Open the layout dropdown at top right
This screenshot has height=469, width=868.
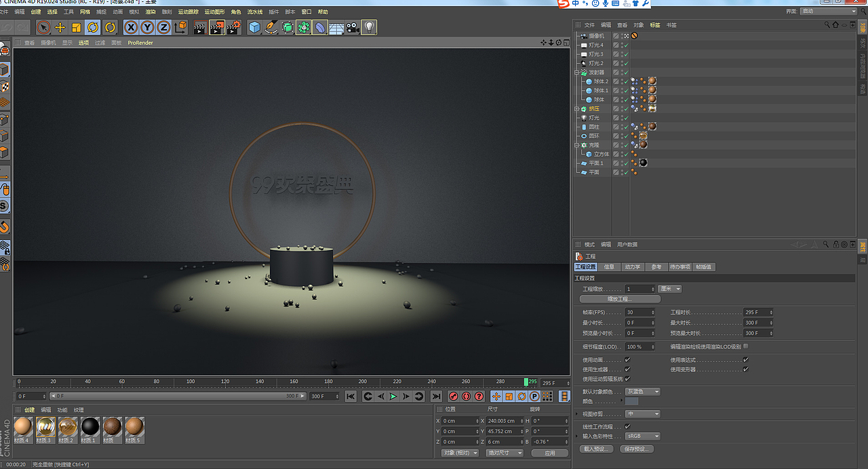(x=829, y=12)
